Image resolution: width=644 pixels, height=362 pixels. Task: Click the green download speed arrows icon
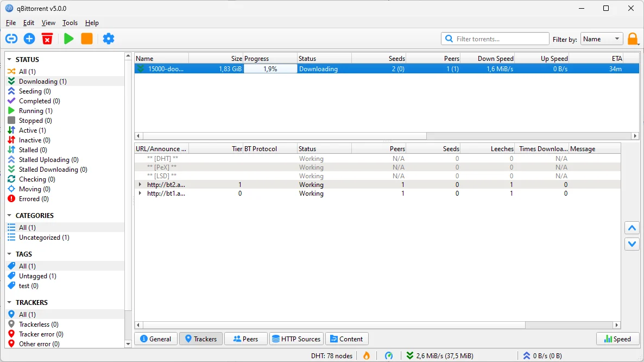(x=409, y=355)
